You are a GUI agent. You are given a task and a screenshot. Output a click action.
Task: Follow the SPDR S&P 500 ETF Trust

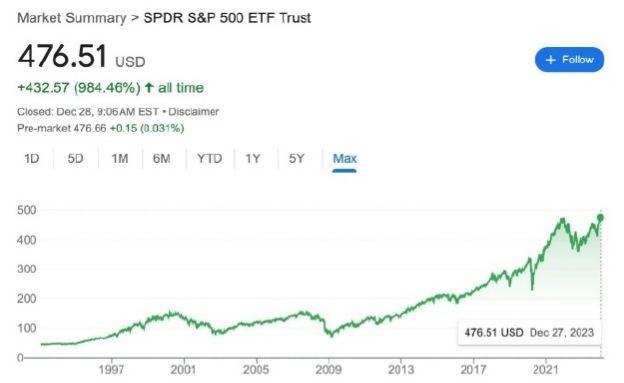click(x=569, y=60)
